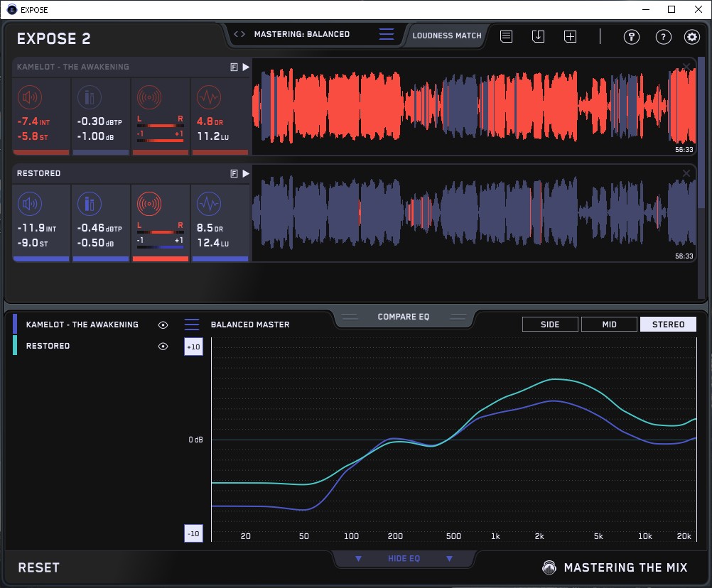Click preset previous/next arrows icon
The height and width of the screenshot is (588, 712).
click(239, 34)
